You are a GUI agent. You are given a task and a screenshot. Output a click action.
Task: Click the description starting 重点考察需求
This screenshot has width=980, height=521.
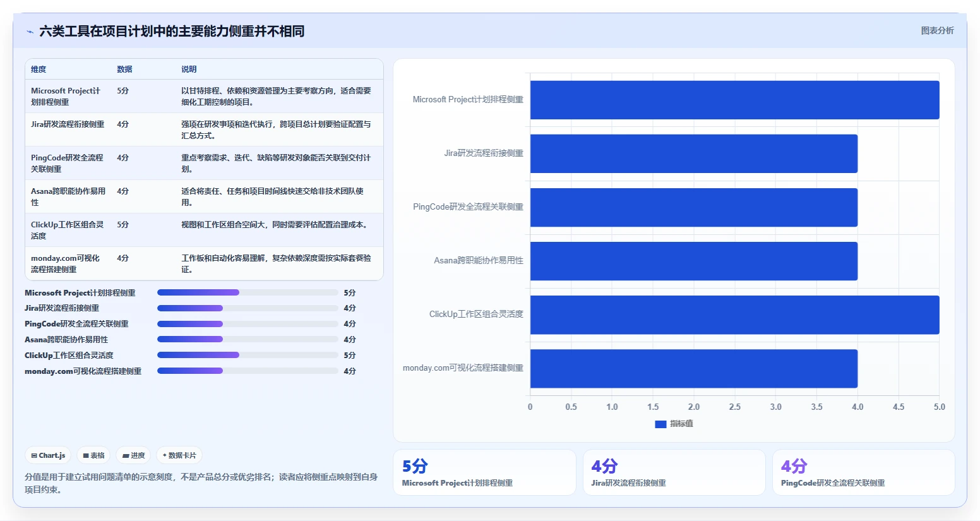[x=276, y=164]
